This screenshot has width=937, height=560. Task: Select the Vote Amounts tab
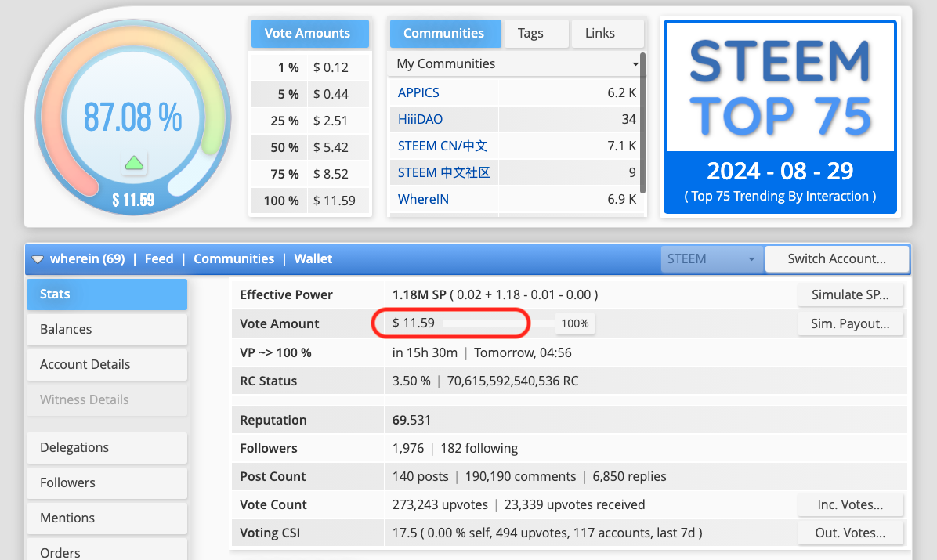310,34
